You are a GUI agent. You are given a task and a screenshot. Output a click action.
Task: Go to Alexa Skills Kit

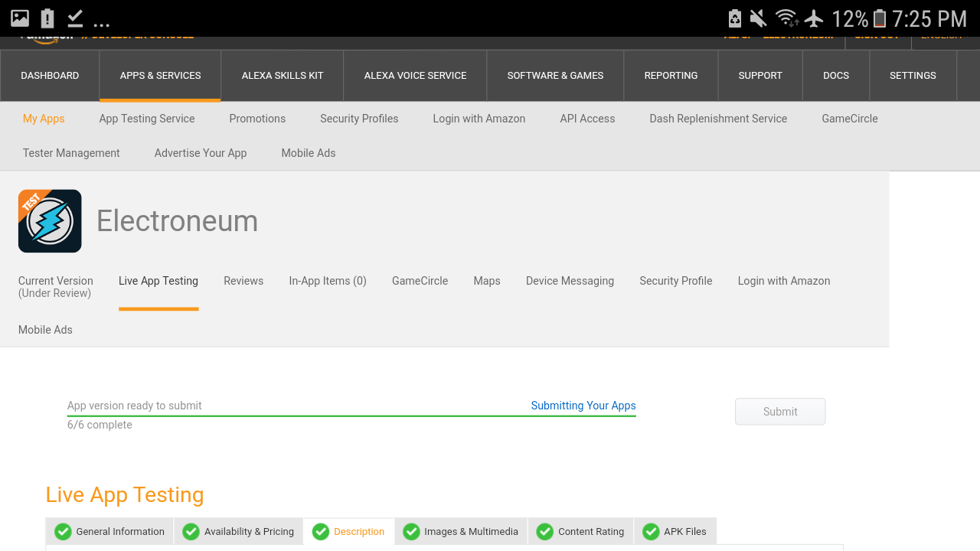(283, 76)
